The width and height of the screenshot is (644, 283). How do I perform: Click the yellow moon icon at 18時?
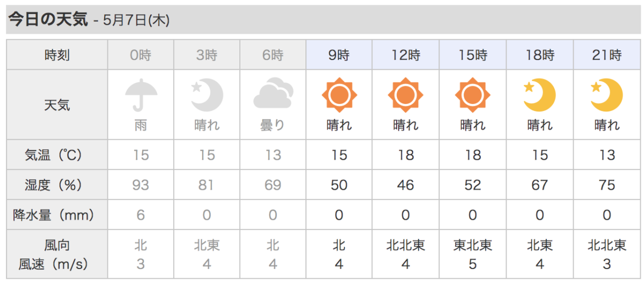[539, 95]
